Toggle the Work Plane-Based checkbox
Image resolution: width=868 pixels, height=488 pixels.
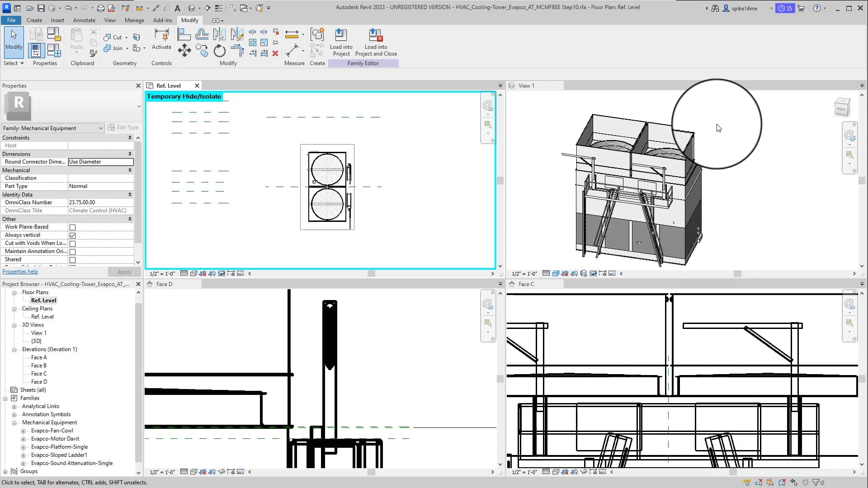pos(72,227)
